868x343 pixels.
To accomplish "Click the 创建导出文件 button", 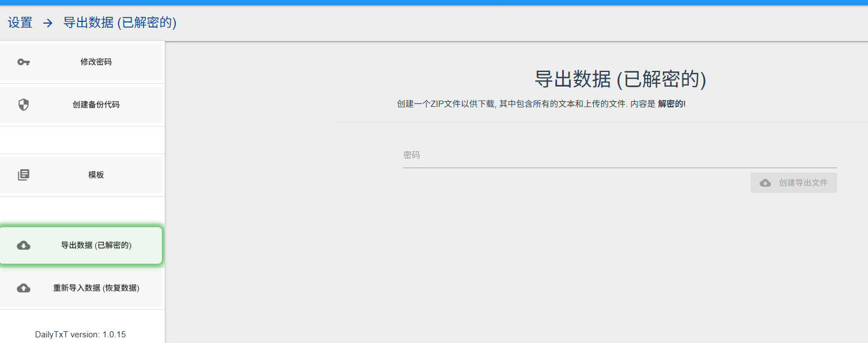I will (793, 183).
